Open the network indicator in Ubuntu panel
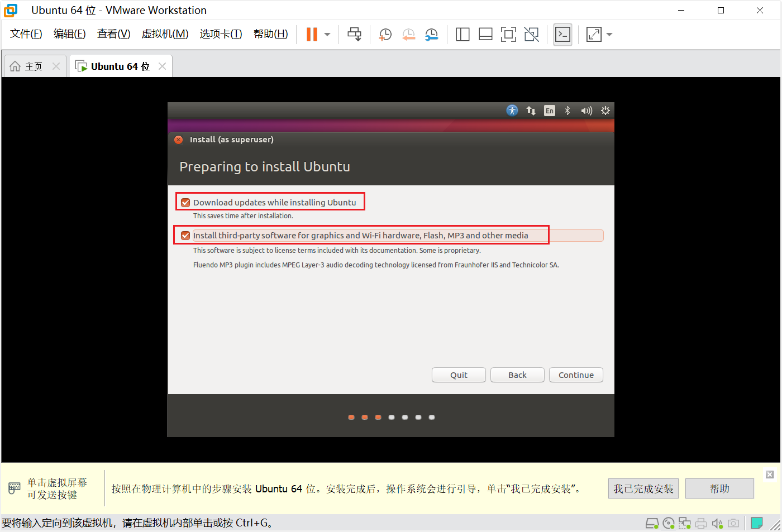Viewport: 782px width, 532px height. (531, 111)
